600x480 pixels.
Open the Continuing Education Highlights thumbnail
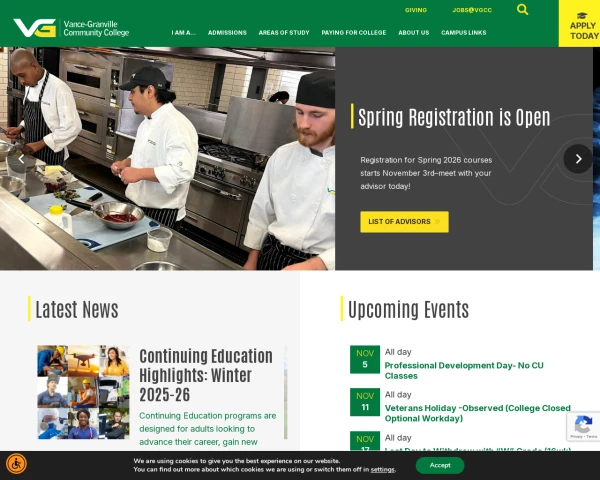click(x=83, y=392)
